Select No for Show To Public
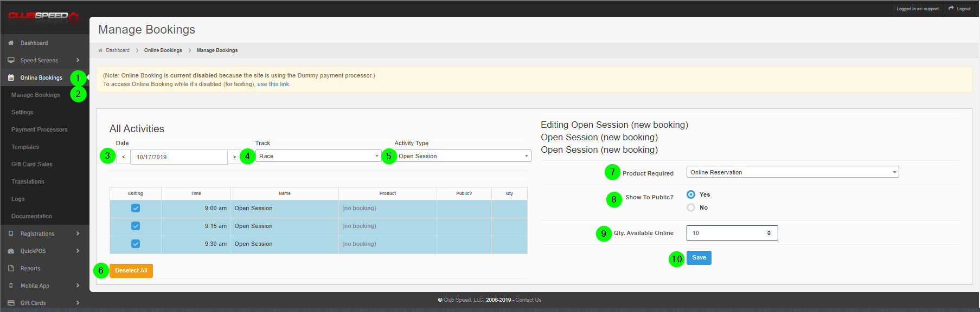 coord(691,207)
